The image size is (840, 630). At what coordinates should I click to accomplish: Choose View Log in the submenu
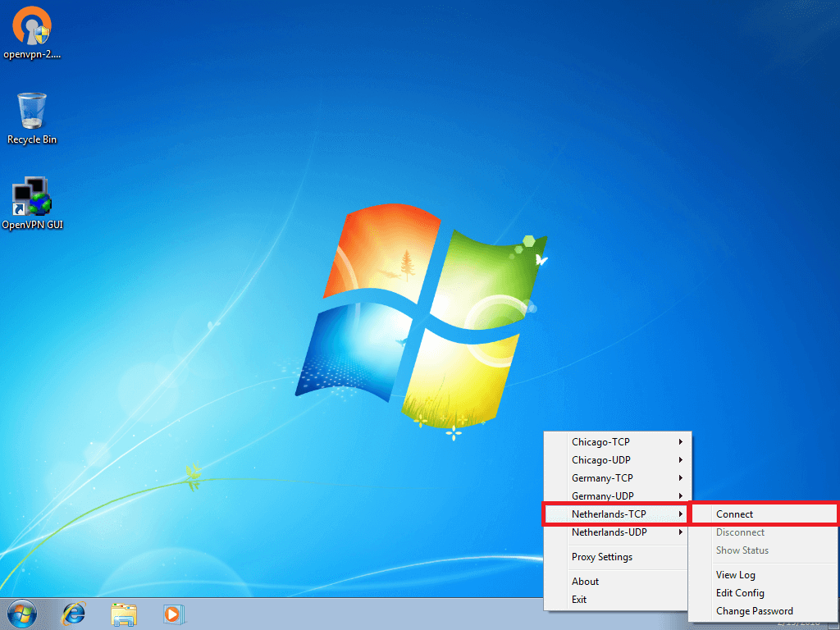pyautogui.click(x=764, y=575)
